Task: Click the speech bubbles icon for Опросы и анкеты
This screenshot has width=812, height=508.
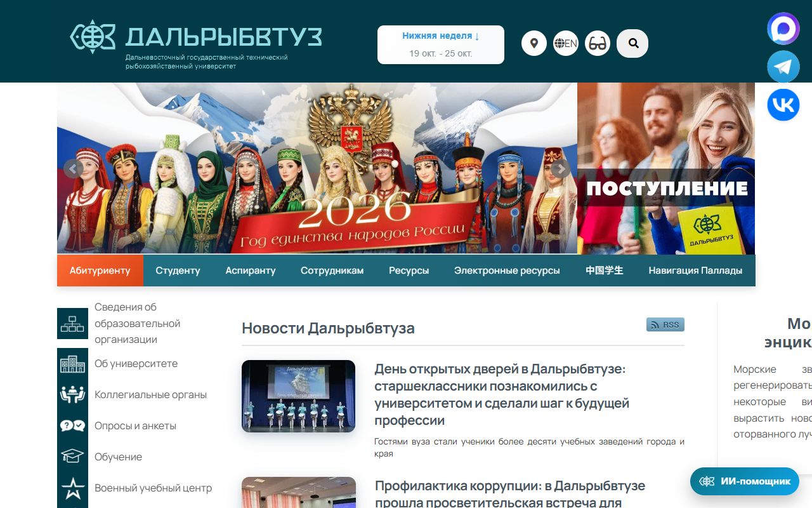Action: pos(72,426)
